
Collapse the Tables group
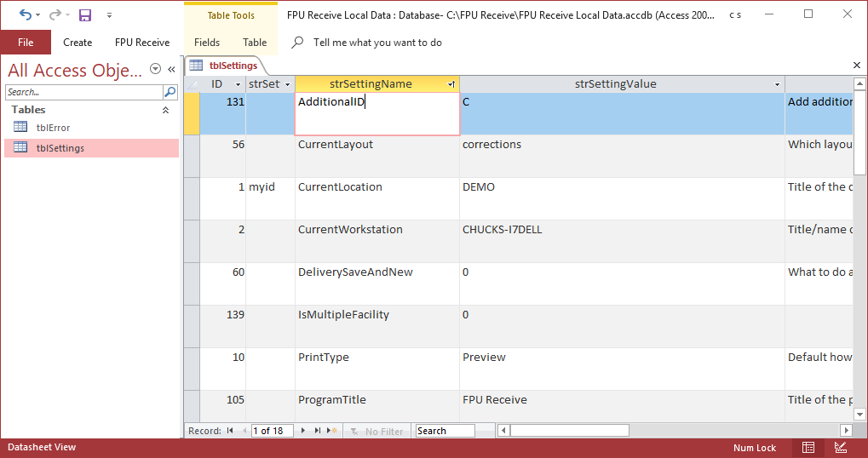(165, 110)
